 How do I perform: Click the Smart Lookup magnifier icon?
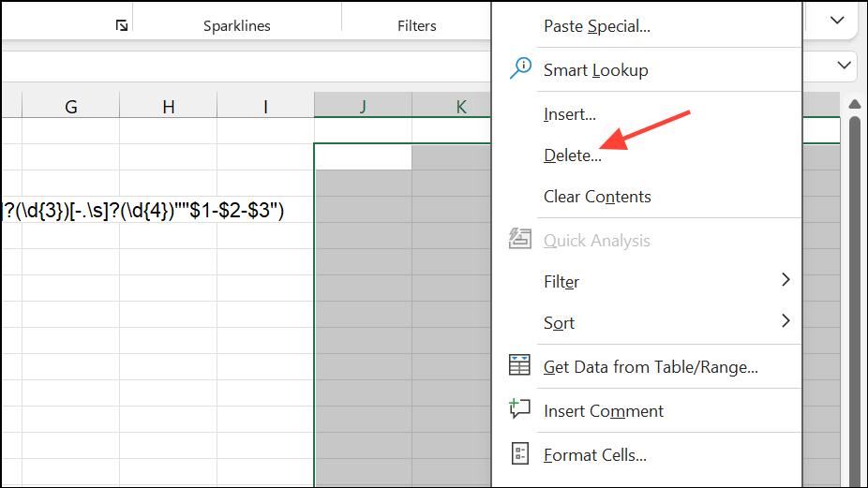(520, 69)
